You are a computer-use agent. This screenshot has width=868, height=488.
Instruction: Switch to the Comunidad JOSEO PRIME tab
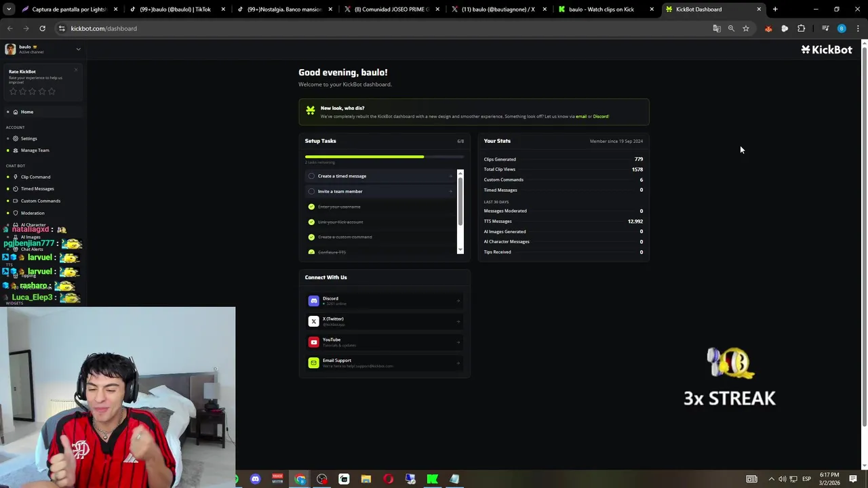click(x=391, y=9)
